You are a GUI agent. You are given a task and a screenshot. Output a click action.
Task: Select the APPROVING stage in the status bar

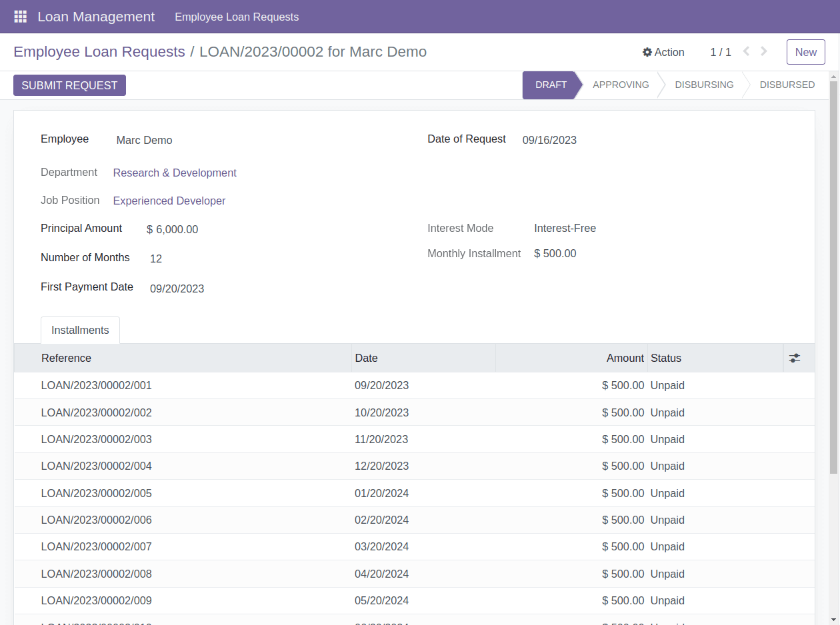621,85
